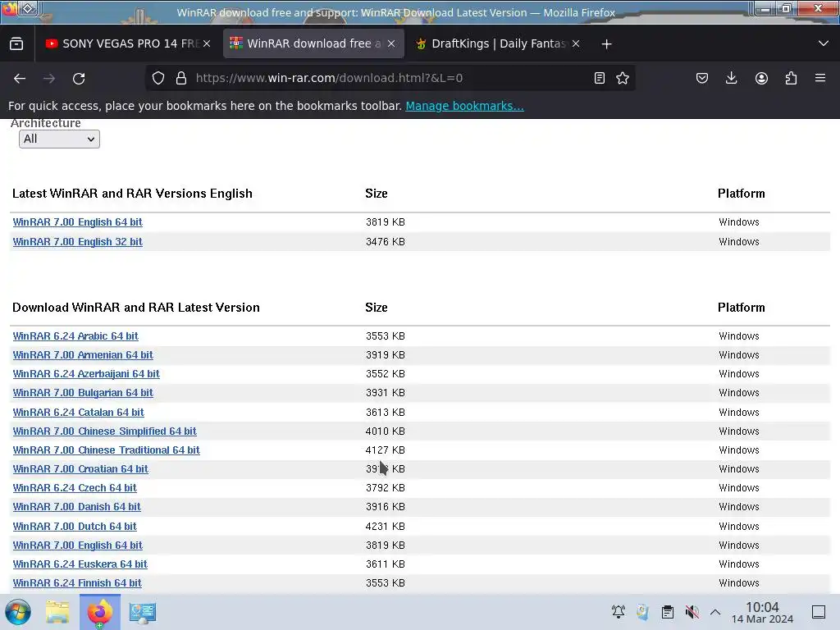Close the WinRAR download tab

point(391,44)
